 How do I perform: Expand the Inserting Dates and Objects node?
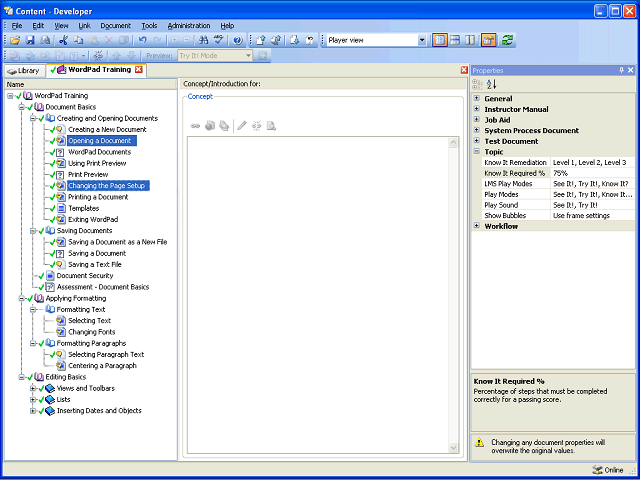(x=33, y=411)
